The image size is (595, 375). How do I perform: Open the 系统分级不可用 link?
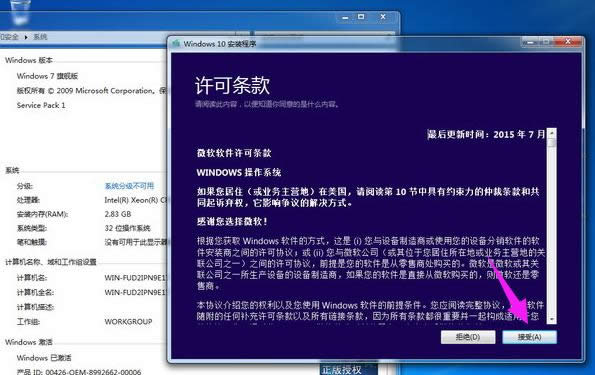(129, 186)
